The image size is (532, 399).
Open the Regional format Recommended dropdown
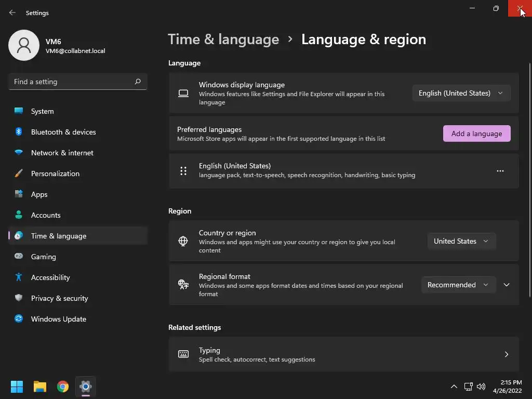pyautogui.click(x=458, y=285)
